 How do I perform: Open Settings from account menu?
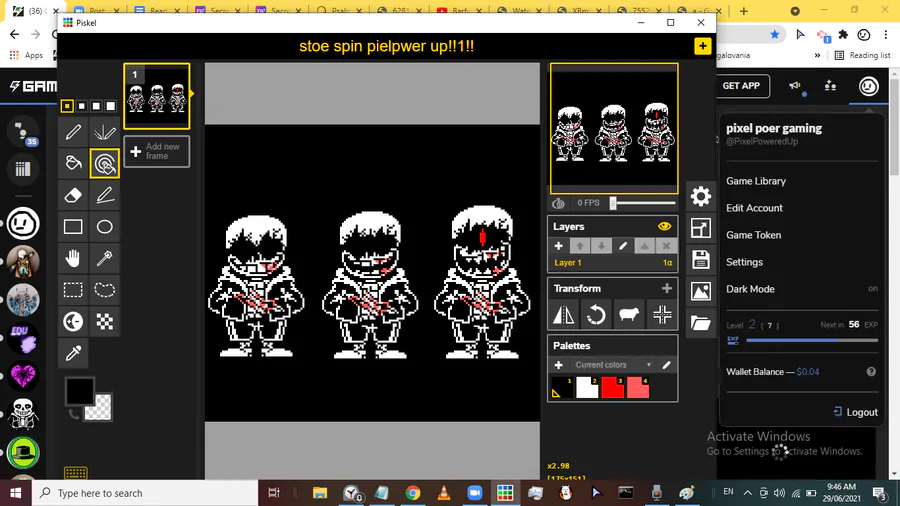tap(744, 262)
